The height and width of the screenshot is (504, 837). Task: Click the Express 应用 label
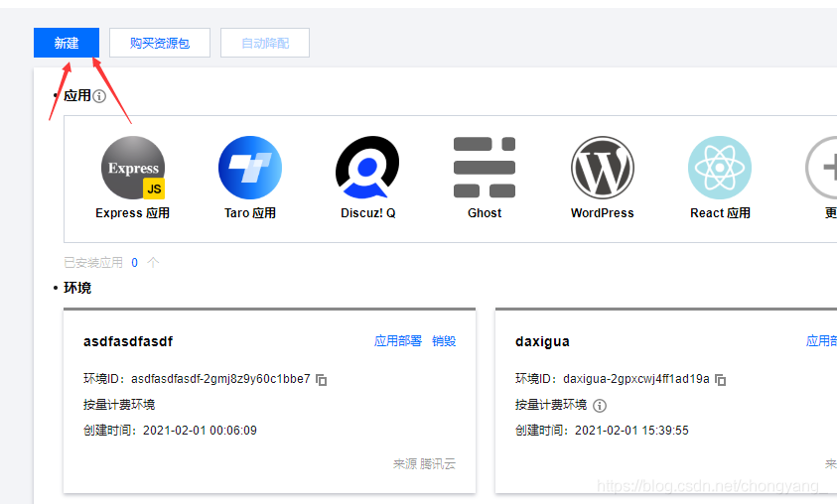tap(132, 212)
